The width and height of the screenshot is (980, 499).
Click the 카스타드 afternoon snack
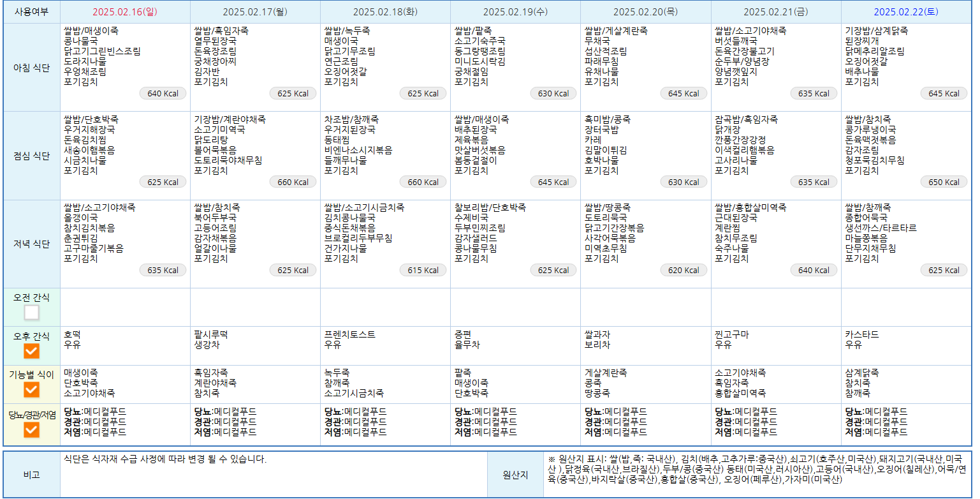pyautogui.click(x=861, y=334)
